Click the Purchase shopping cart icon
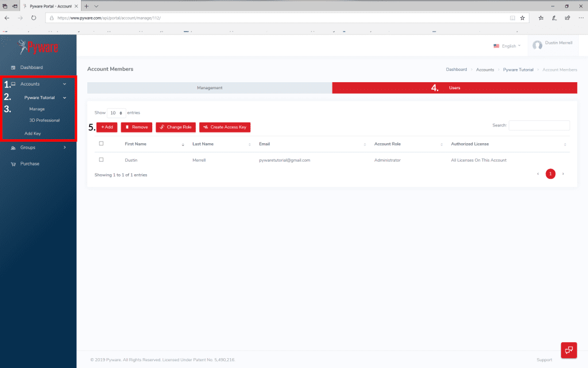The image size is (588, 368). pos(13,164)
